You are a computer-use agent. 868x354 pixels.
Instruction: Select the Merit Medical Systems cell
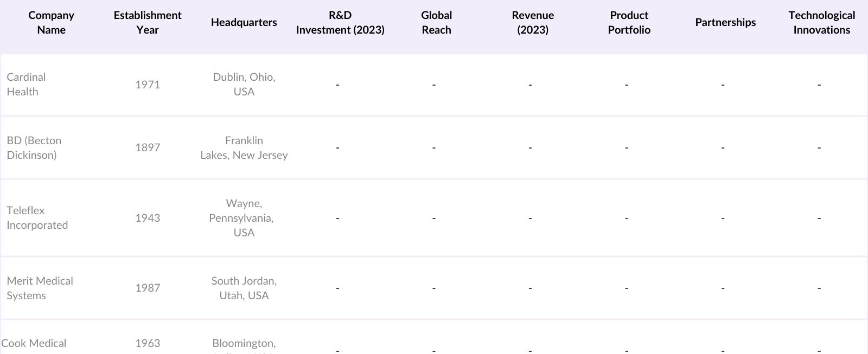(x=40, y=288)
